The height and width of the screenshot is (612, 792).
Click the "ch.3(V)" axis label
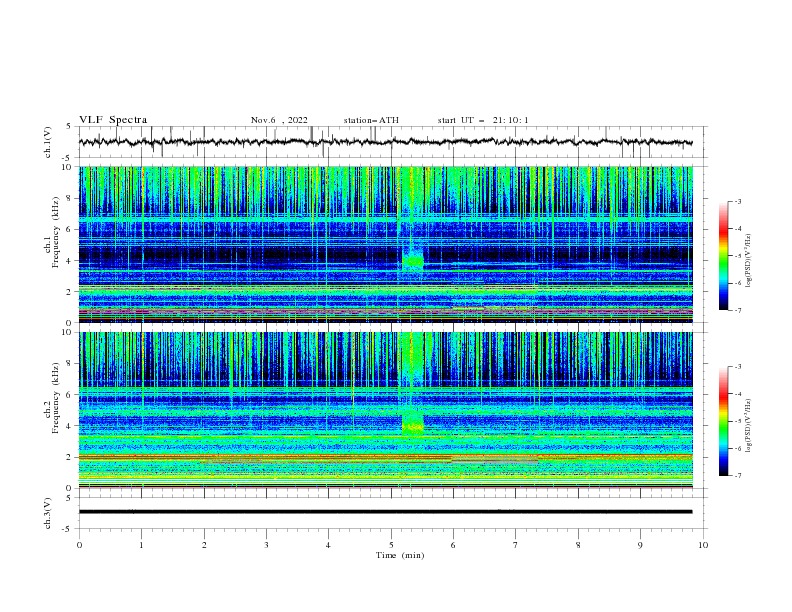[48, 513]
